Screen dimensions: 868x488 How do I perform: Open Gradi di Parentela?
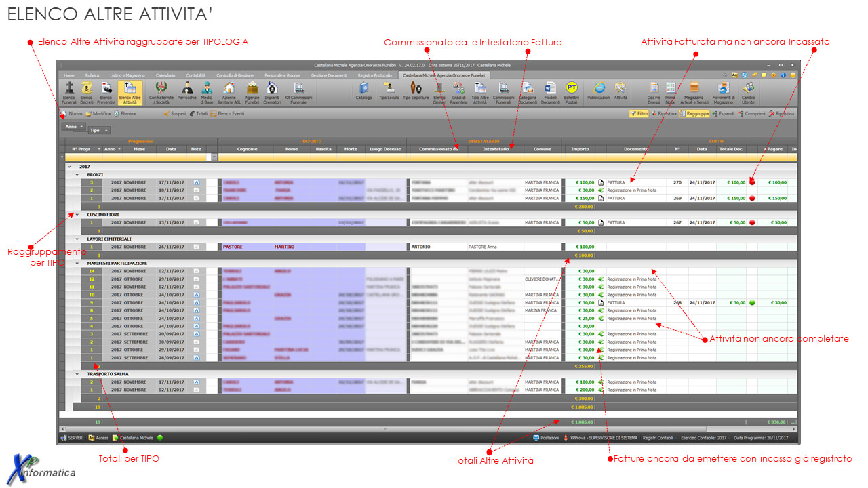(x=459, y=93)
